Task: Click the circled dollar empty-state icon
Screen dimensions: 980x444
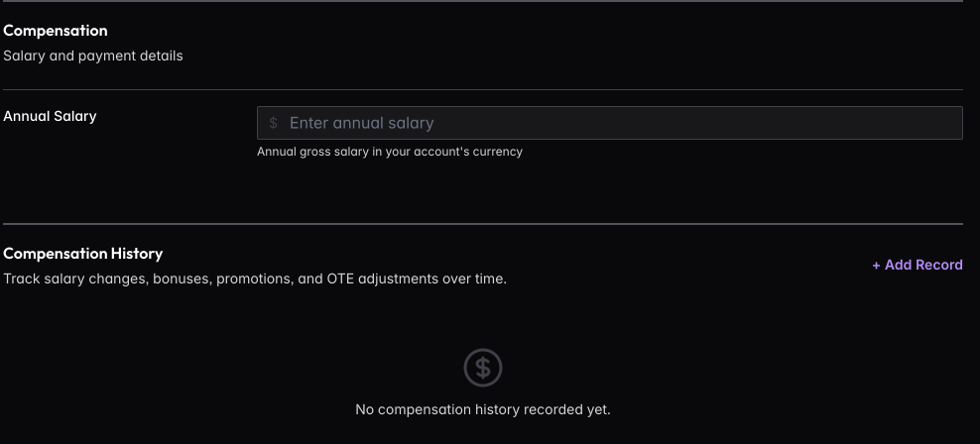Action: pyautogui.click(x=483, y=369)
